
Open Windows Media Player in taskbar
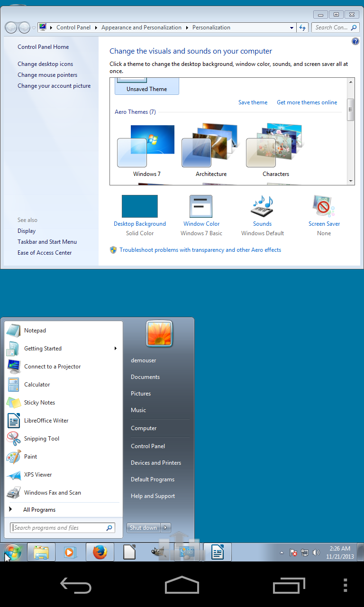(70, 552)
